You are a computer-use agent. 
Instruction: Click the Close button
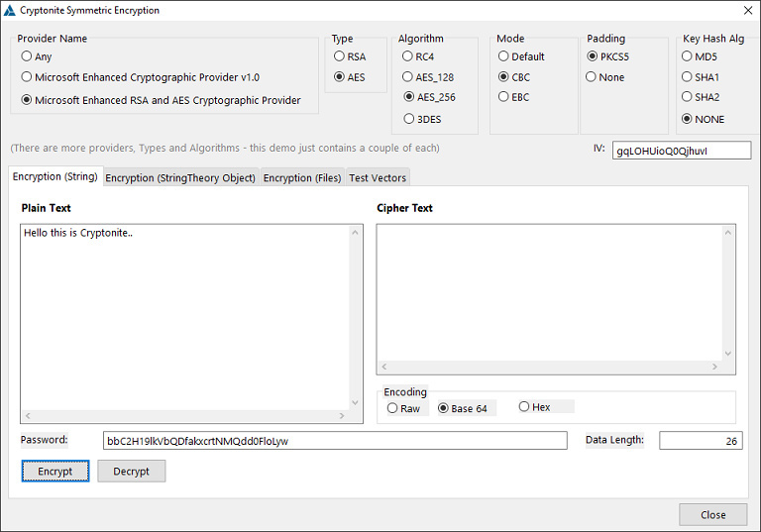pyautogui.click(x=713, y=514)
